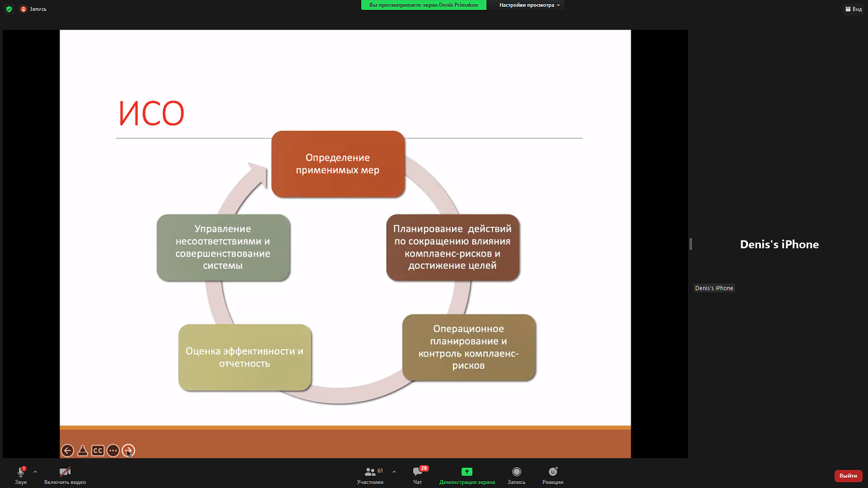Expand arrow next to Участники

pyautogui.click(x=394, y=472)
